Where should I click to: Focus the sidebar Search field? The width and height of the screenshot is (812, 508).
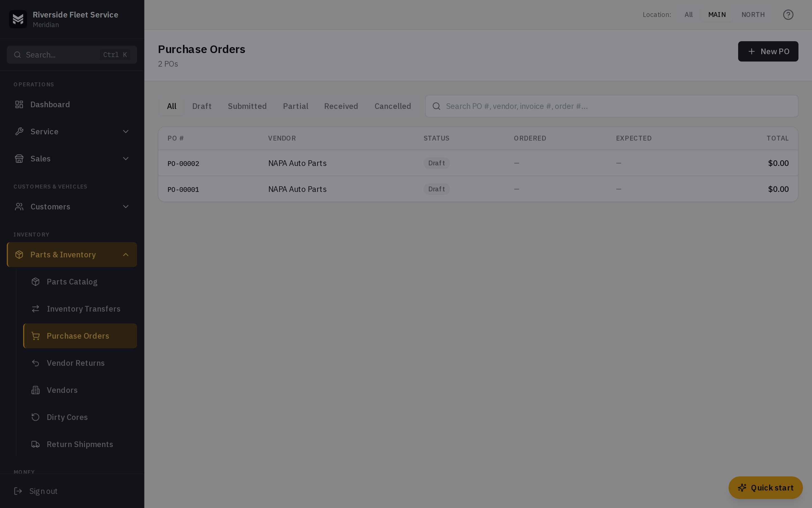coord(72,55)
